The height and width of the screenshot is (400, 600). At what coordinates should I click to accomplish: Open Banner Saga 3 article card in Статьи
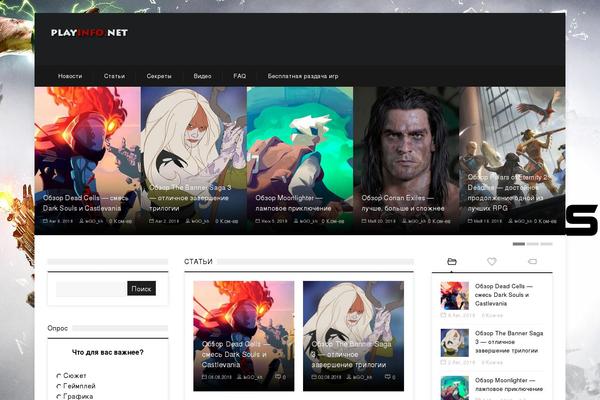(x=354, y=336)
